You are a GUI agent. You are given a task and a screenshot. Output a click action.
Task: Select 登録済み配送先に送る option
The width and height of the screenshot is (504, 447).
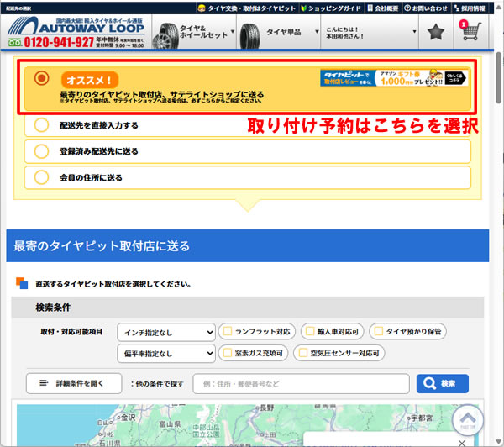pos(41,151)
